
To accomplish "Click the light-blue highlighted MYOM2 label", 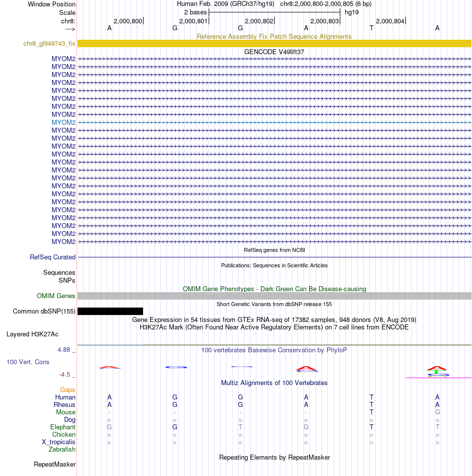I will 64,122.
